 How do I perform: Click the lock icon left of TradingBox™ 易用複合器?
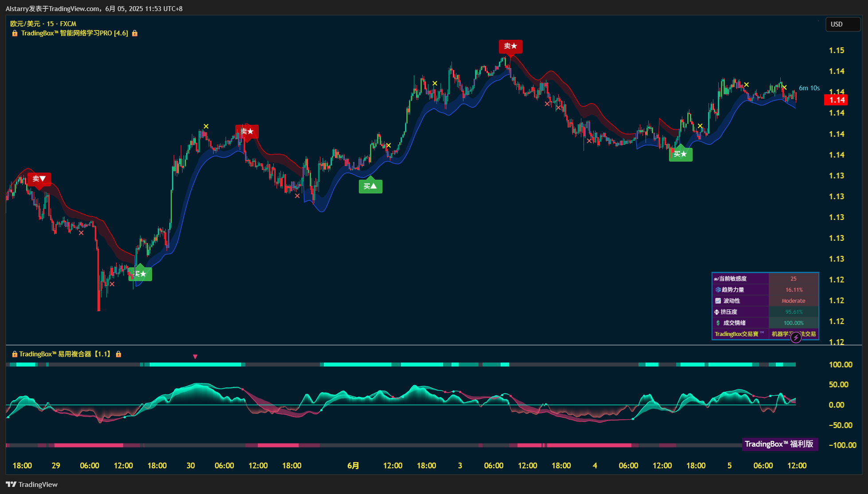point(15,354)
